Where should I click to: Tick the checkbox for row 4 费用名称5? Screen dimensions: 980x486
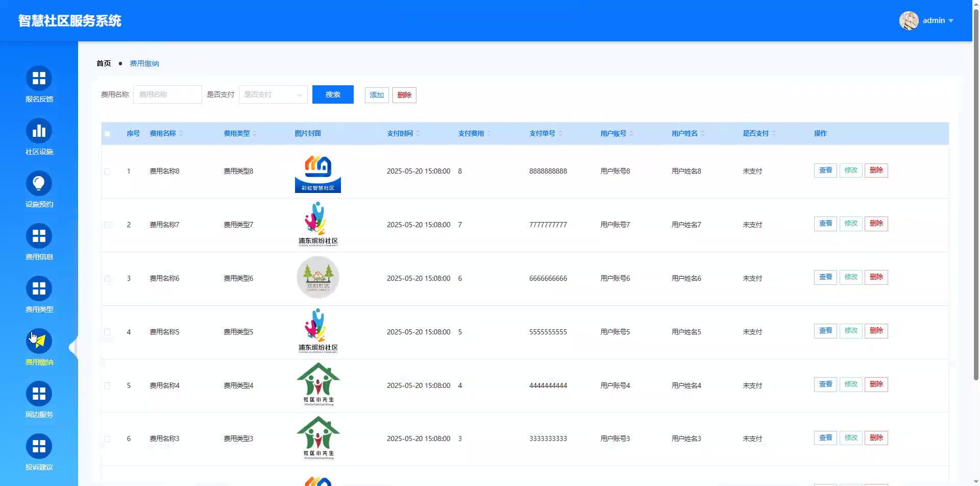[x=107, y=332]
